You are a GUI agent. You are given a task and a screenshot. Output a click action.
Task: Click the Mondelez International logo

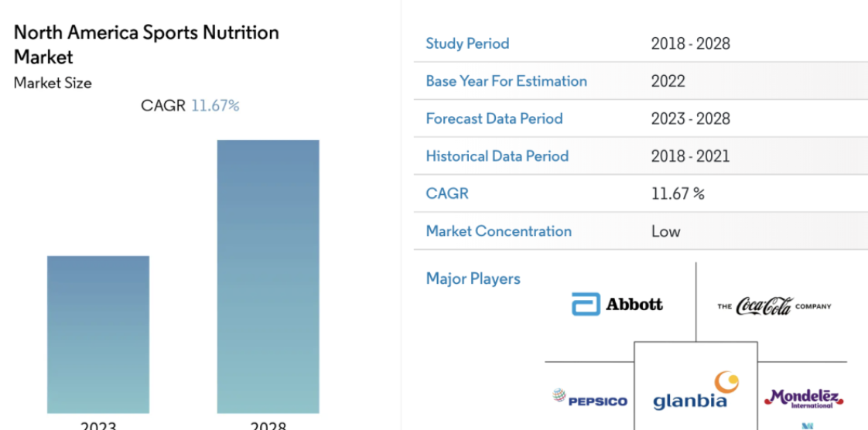(x=805, y=398)
